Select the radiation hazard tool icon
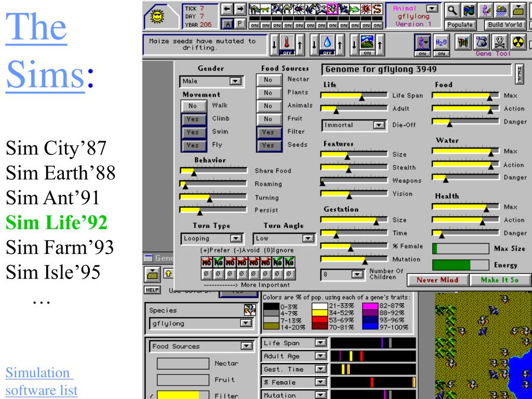This screenshot has height=399, width=532. 517,43
